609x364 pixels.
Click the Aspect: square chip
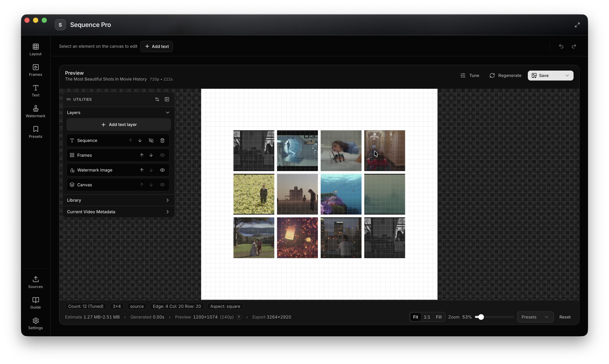pyautogui.click(x=225, y=306)
